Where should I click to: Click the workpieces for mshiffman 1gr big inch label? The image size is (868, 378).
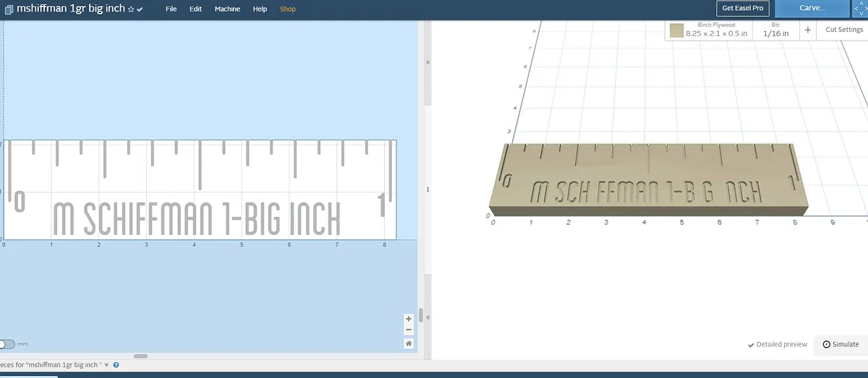pos(50,365)
